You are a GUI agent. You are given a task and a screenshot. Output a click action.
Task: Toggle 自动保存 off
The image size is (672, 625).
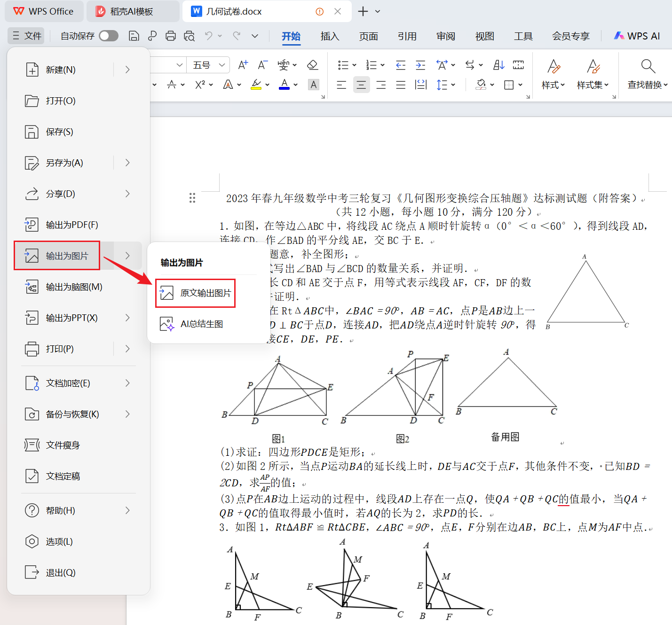coord(108,35)
